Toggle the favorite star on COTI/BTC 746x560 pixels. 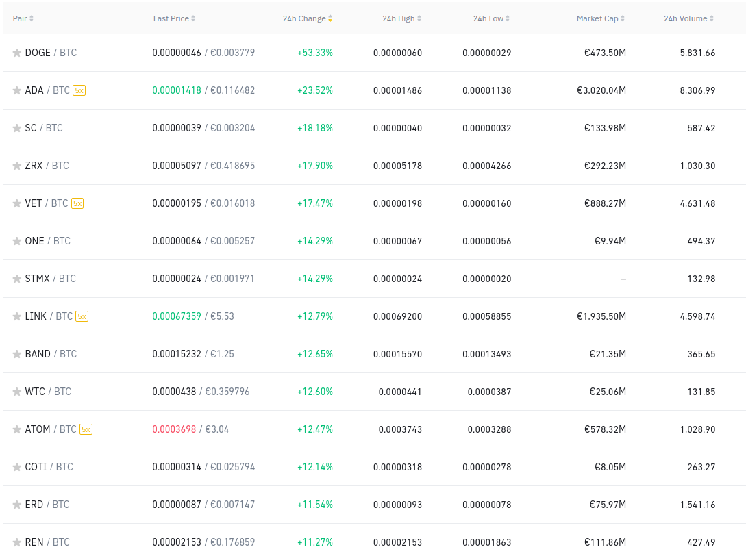[x=16, y=467]
